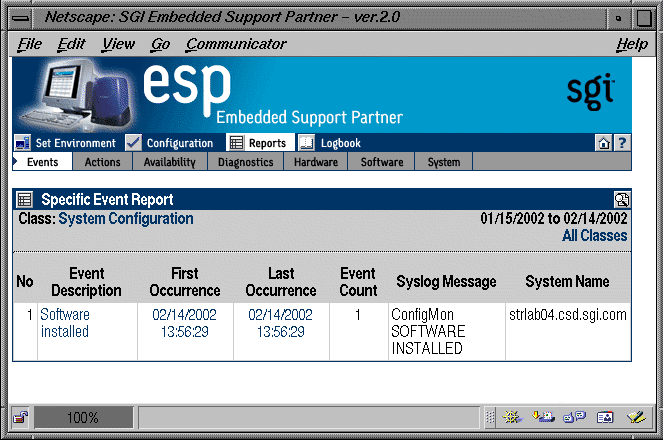Viewport: 663px width, 440px height.
Task: Select the Set Environment tab label
Action: (x=75, y=143)
